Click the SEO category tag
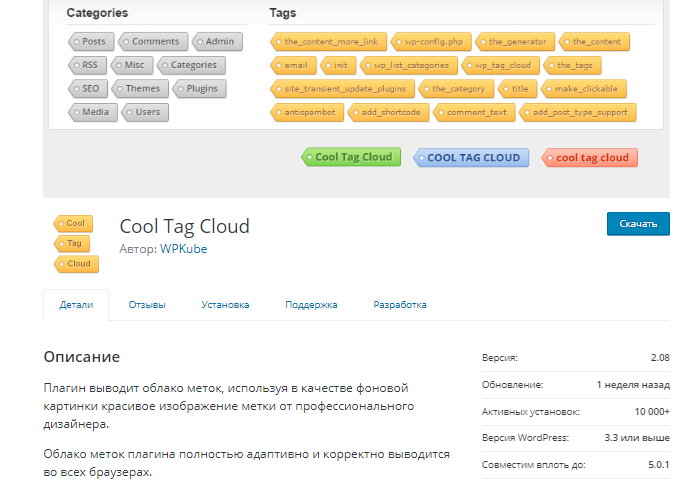 tap(88, 88)
